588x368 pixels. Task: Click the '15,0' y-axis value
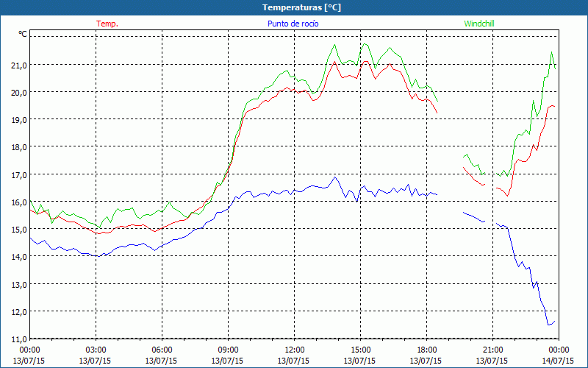pyautogui.click(x=20, y=230)
